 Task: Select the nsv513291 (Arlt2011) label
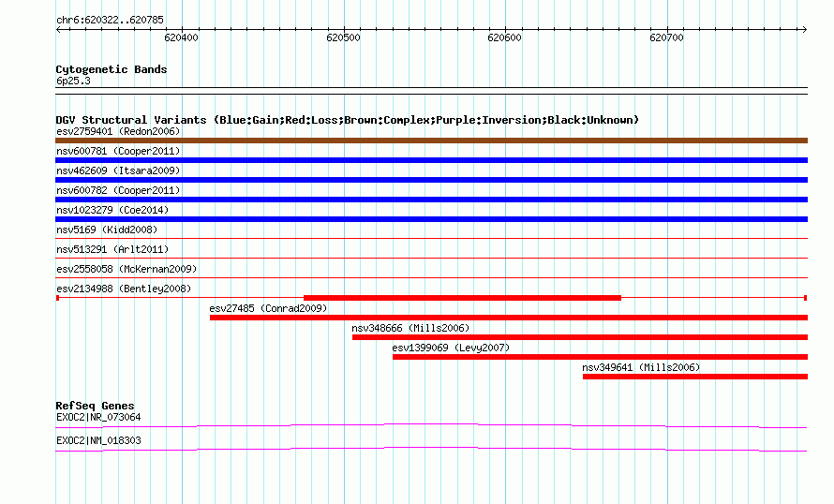click(x=112, y=249)
